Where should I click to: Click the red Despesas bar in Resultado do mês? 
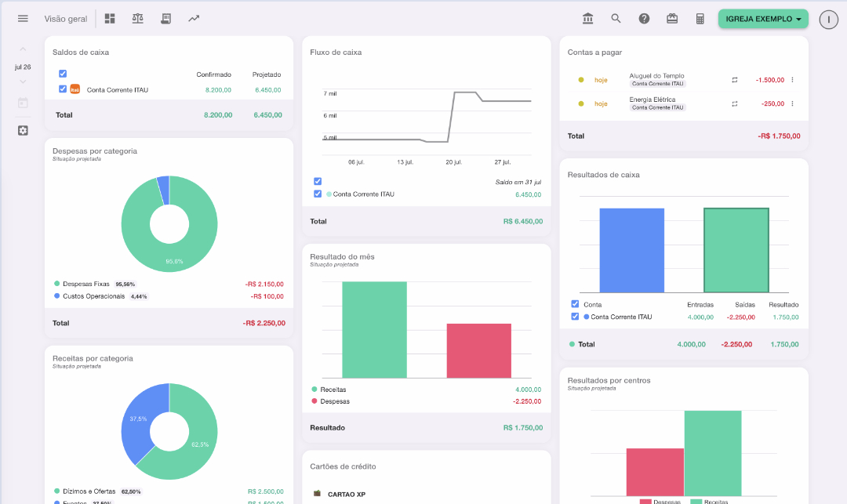pos(478,350)
